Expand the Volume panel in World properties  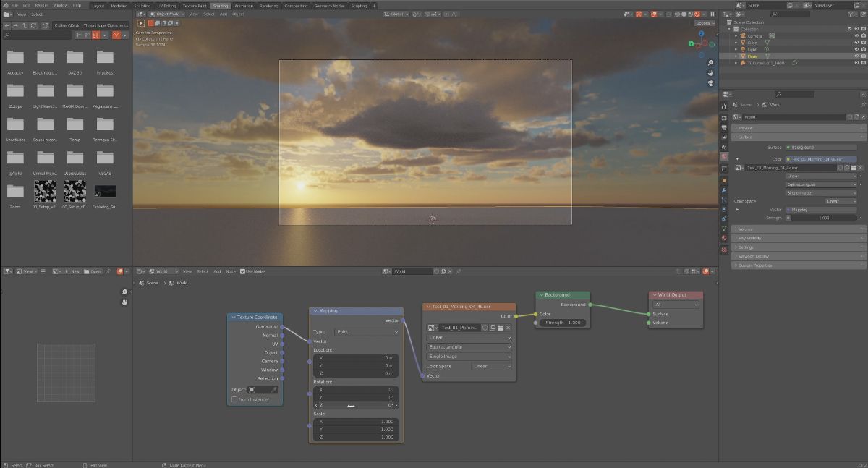point(746,229)
